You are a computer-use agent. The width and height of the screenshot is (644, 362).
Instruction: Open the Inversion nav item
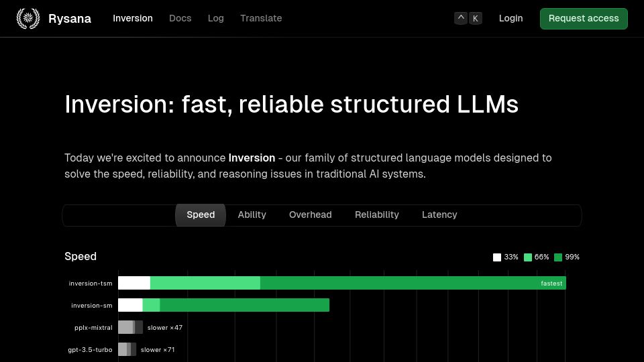[133, 18]
